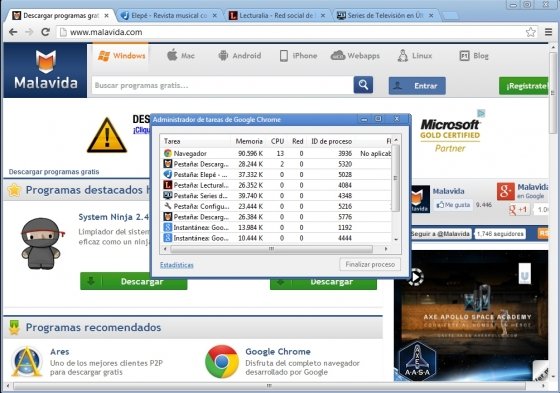Close the Lecturalia tab
Image resolution: width=560 pixels, height=393 pixels.
point(323,16)
